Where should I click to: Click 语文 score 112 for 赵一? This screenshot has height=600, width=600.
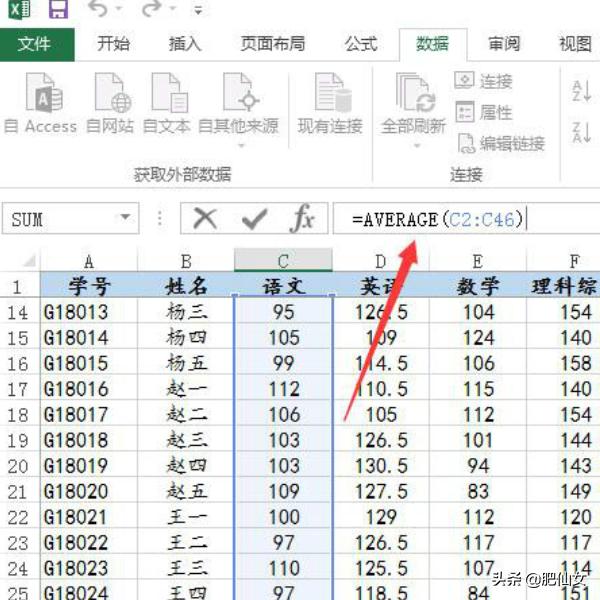283,390
